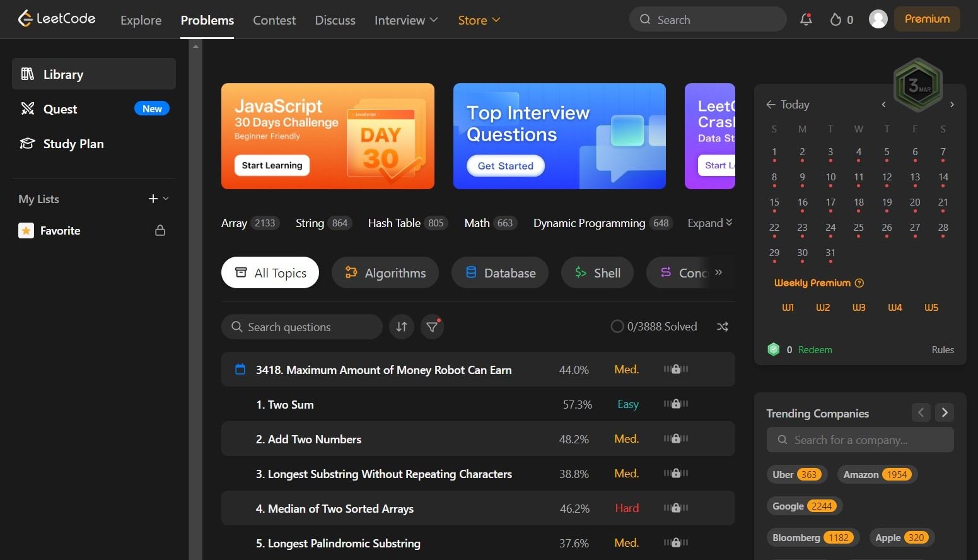Go to previous month in calendar
The width and height of the screenshot is (978, 560).
click(883, 105)
